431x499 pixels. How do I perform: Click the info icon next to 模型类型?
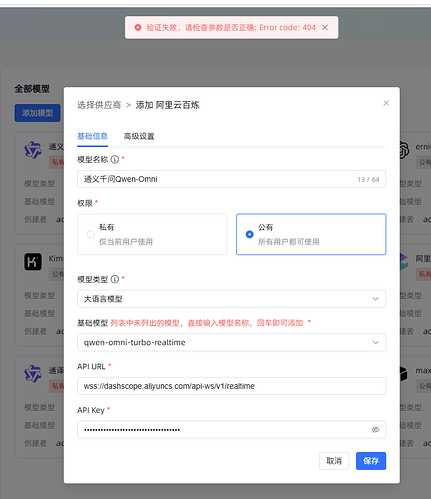click(x=115, y=279)
